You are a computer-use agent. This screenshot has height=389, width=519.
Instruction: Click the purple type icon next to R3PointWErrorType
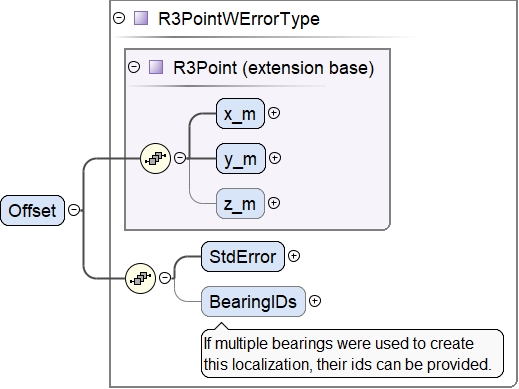tap(141, 18)
